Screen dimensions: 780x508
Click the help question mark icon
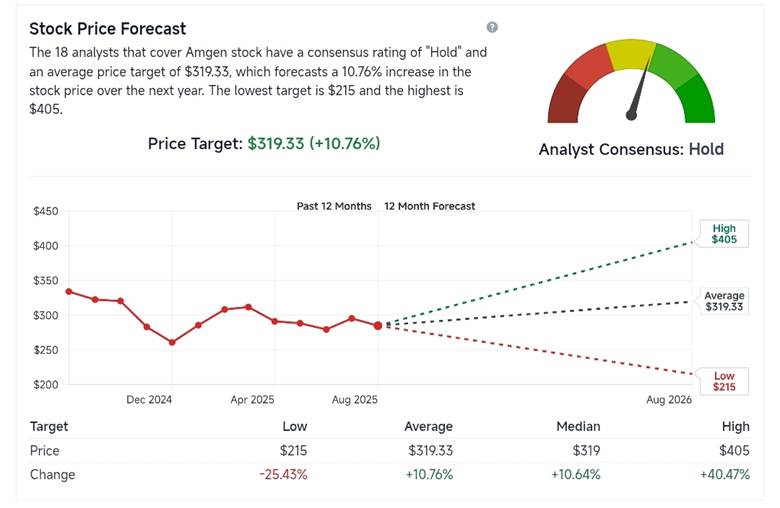[492, 27]
